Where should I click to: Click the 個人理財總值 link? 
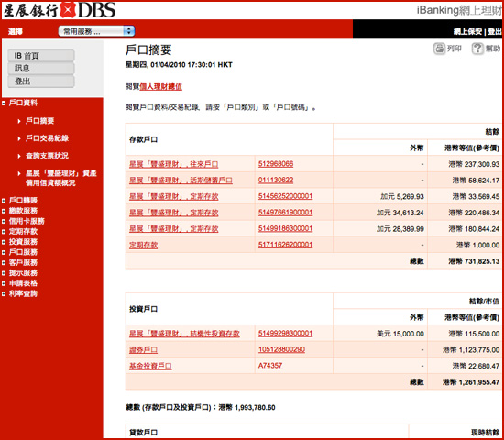[160, 86]
